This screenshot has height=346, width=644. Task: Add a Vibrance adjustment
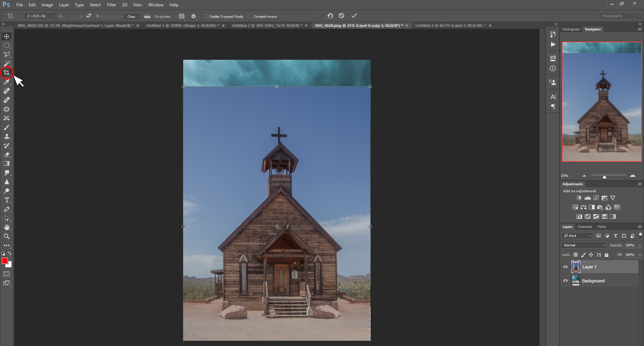click(x=613, y=198)
